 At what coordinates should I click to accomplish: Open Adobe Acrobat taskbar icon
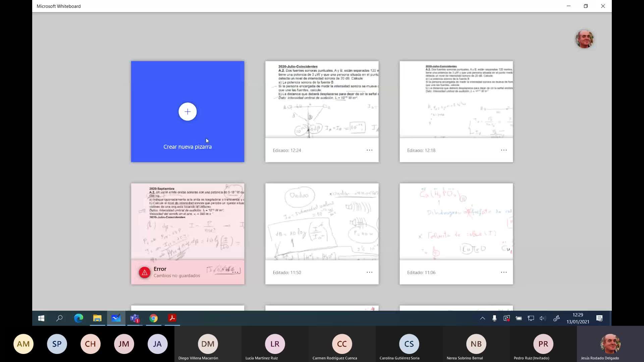(172, 318)
